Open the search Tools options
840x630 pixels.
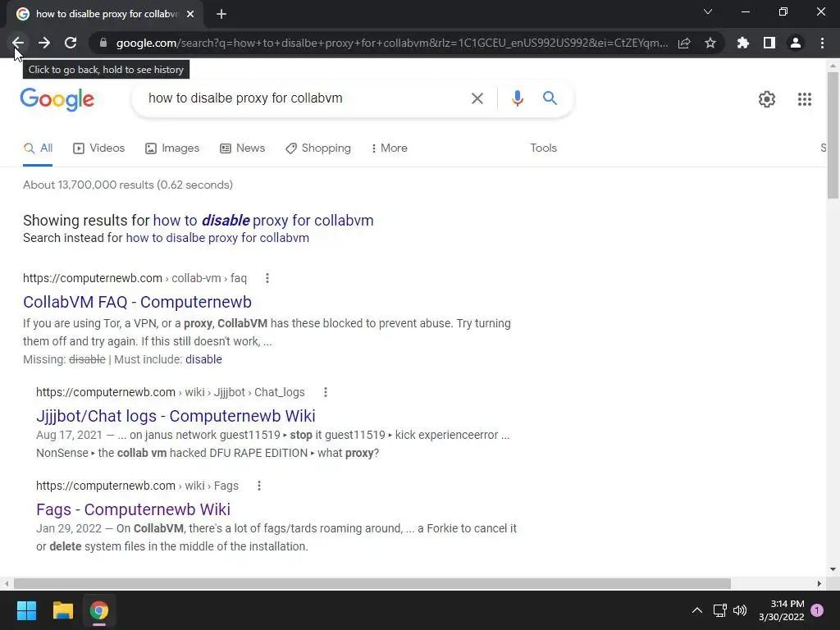(x=543, y=148)
